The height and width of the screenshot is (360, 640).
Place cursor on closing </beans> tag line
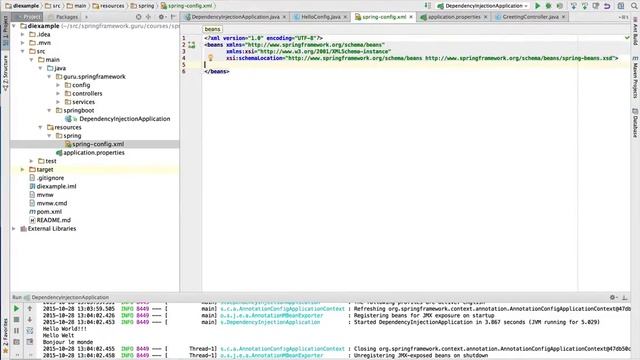(217, 71)
